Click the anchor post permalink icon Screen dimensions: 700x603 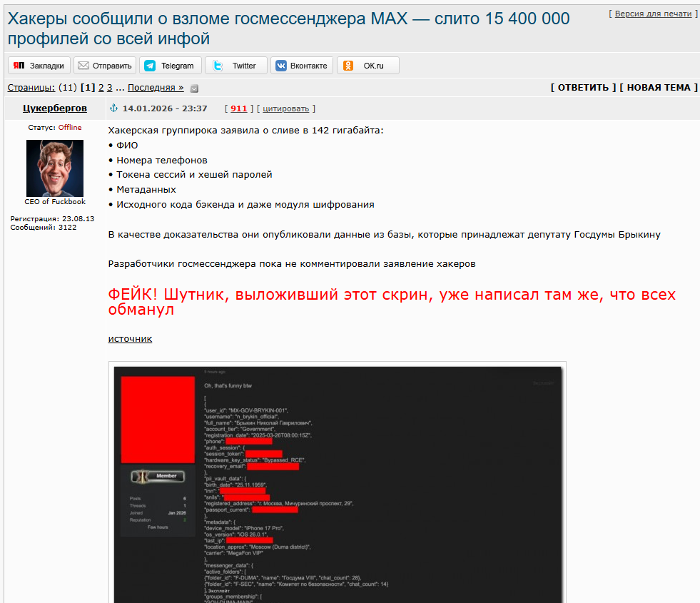pyautogui.click(x=114, y=108)
